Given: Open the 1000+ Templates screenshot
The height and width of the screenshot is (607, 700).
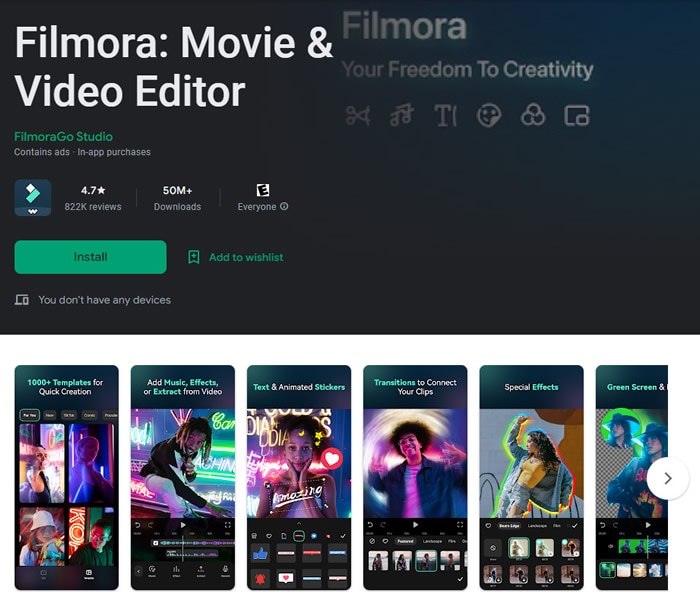Looking at the screenshot, I should [x=67, y=478].
